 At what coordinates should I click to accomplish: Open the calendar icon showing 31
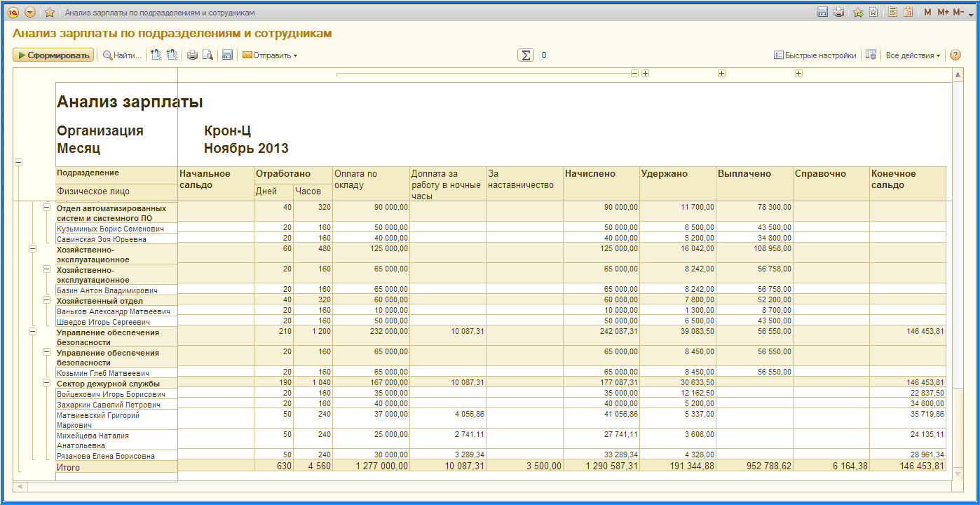pos(908,13)
